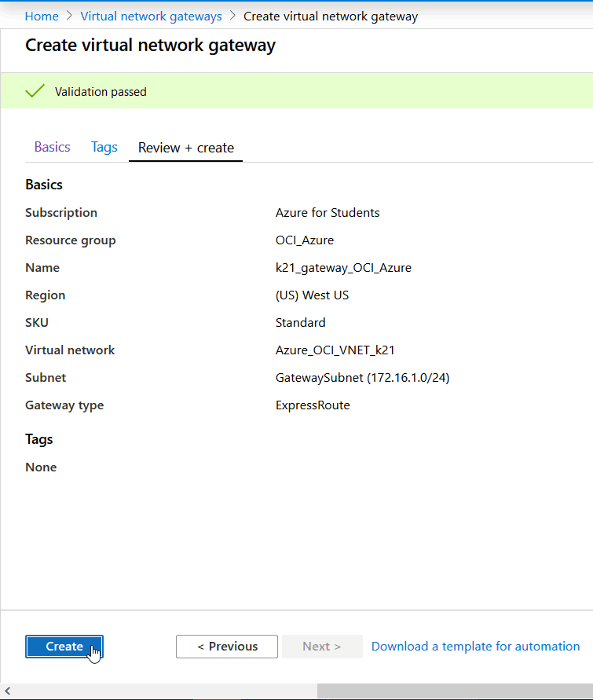Click the disabled Next button
This screenshot has height=700, width=593.
[321, 646]
